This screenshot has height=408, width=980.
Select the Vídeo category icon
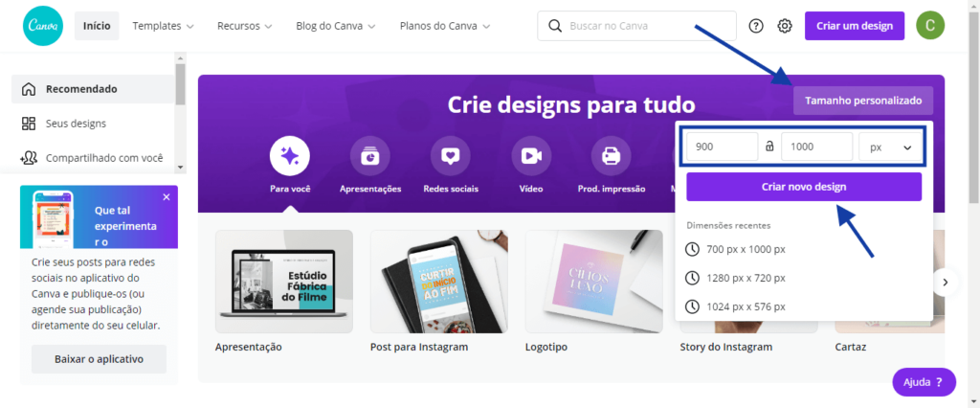pos(531,156)
